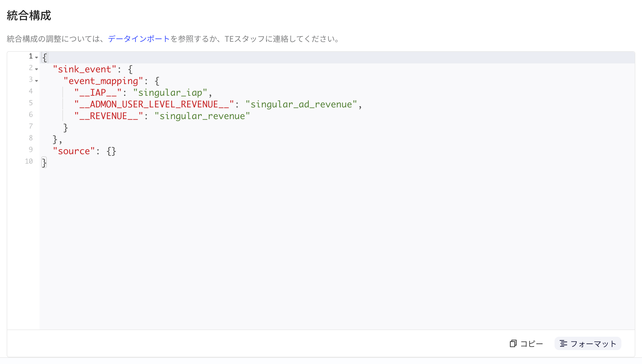This screenshot has width=642, height=364.
Task: Click the フォーマット button
Action: tap(588, 344)
